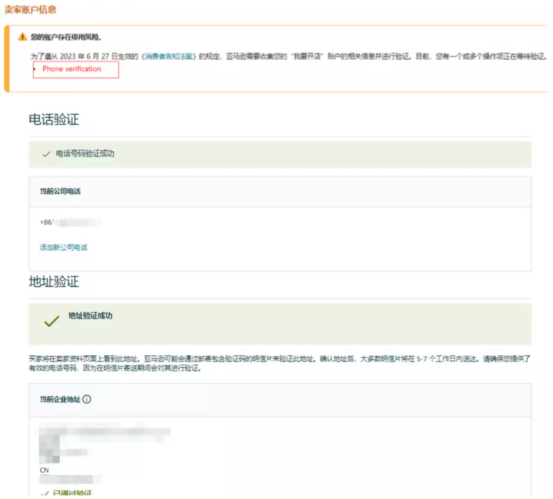Click the 地址验证成功 success banner text

pyautogui.click(x=90, y=316)
